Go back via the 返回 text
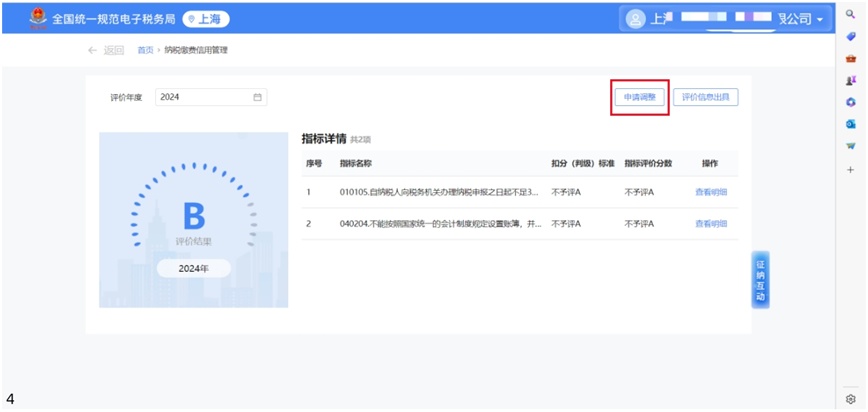Viewport: 868px width, 412px height. (114, 50)
